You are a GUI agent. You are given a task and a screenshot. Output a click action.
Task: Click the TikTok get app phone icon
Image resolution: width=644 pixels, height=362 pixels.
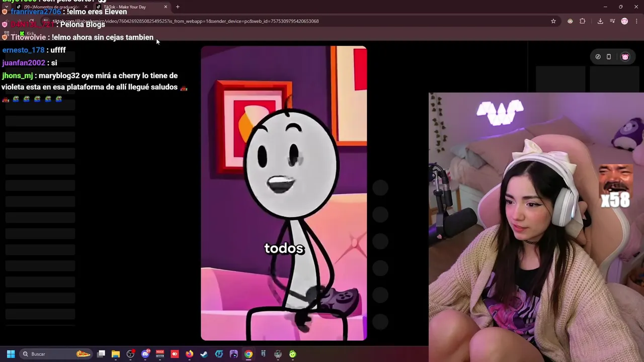pos(609,57)
